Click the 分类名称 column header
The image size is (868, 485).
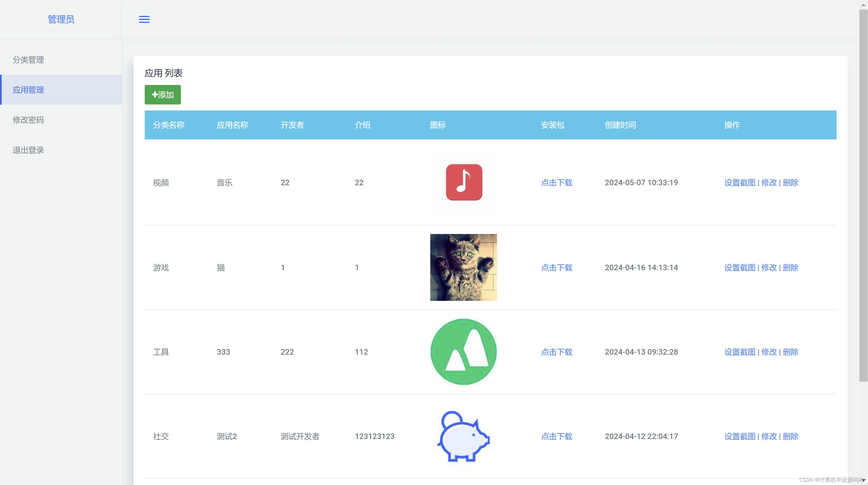coord(169,125)
